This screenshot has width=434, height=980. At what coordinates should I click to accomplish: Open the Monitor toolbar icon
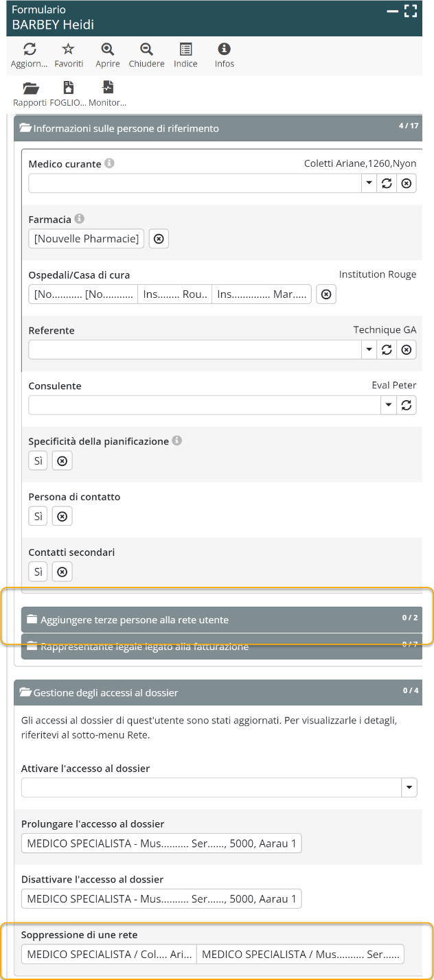tap(107, 89)
